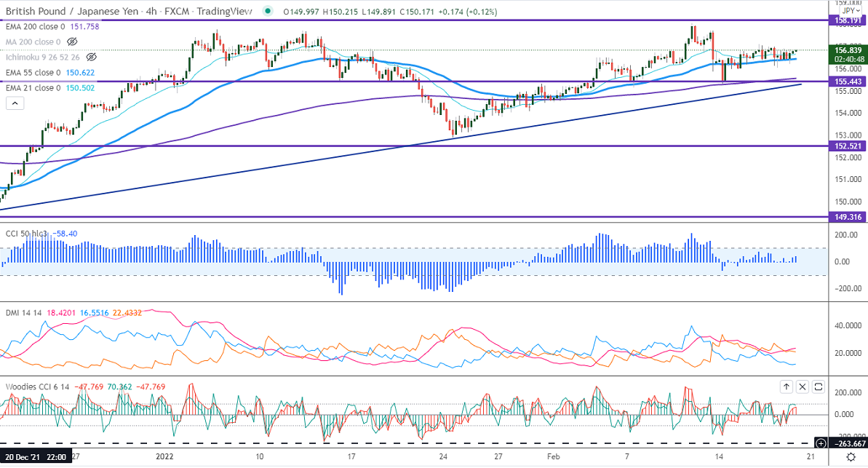868x468 pixels.
Task: Click the OHLC close value C150.171
Action: tap(417, 12)
